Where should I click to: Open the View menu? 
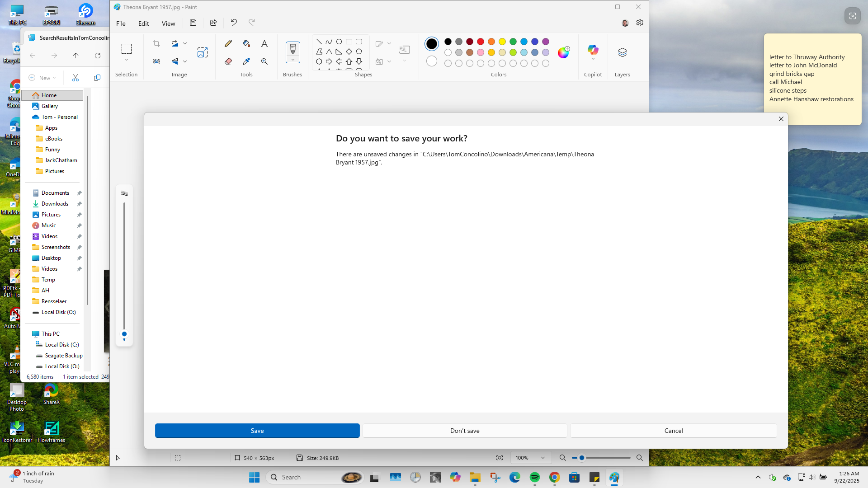pos(168,23)
